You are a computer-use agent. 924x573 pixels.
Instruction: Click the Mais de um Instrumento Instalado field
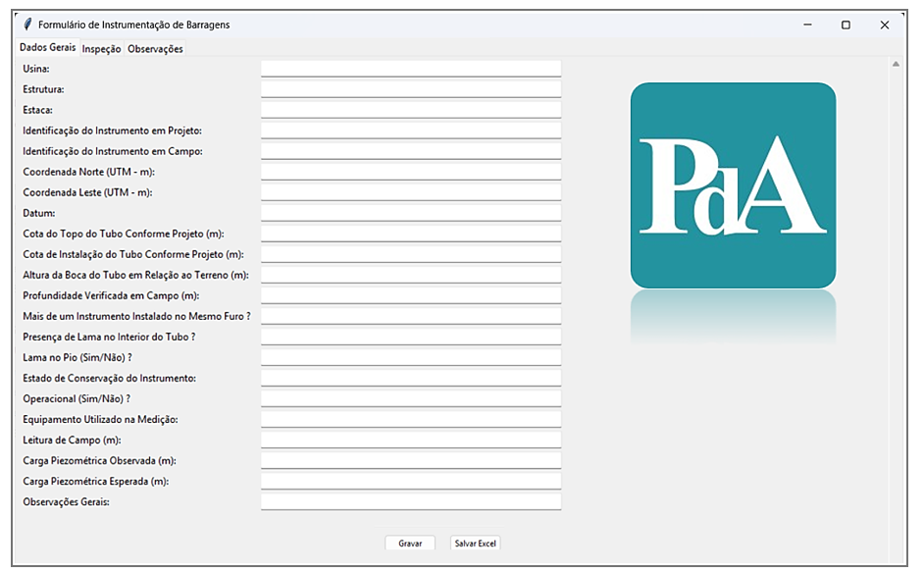pyautogui.click(x=411, y=316)
